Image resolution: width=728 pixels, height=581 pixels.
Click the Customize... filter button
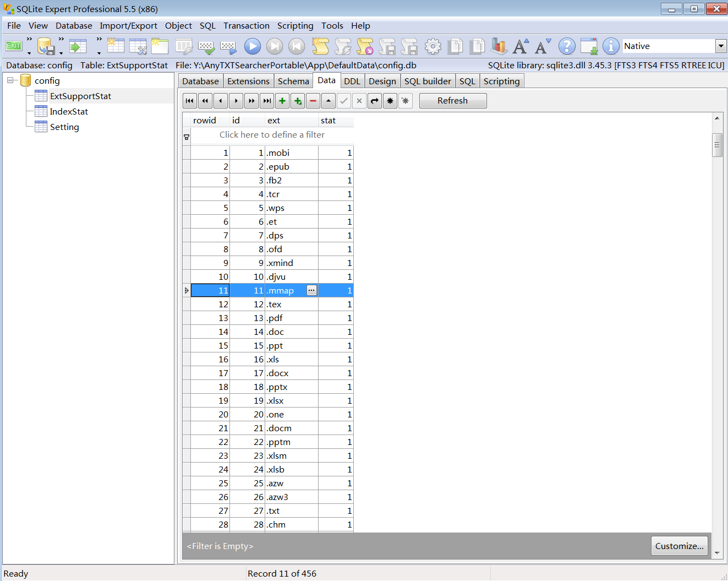(x=679, y=546)
